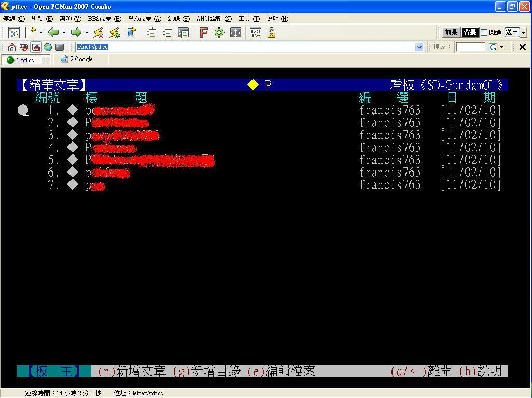
Task: Restore the window using title bar button
Action: 512,6
